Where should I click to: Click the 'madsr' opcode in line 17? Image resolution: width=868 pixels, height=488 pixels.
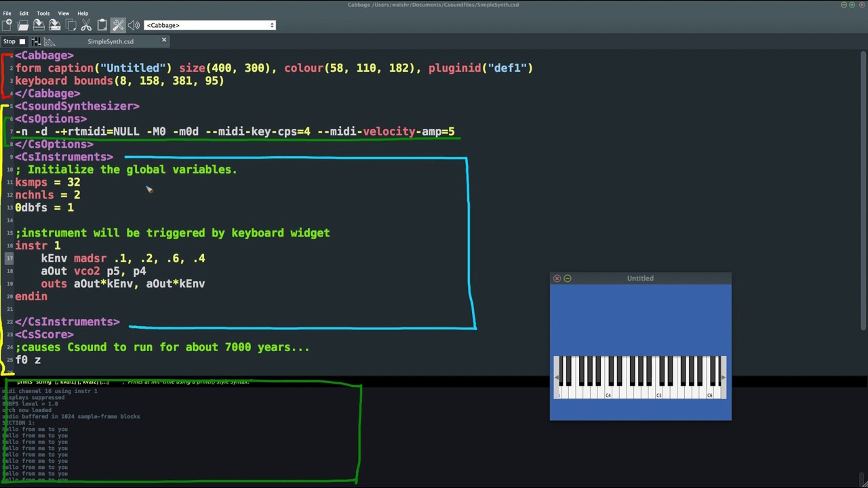coord(90,258)
